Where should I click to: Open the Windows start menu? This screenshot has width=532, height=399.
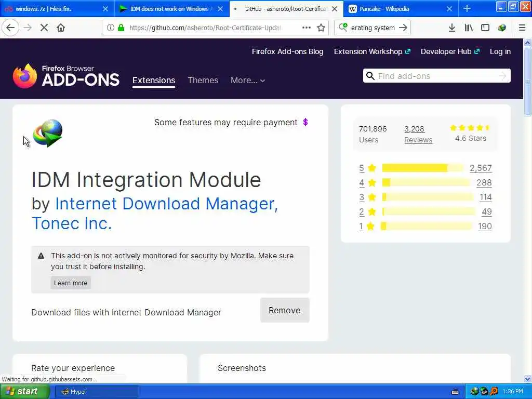[x=24, y=392]
